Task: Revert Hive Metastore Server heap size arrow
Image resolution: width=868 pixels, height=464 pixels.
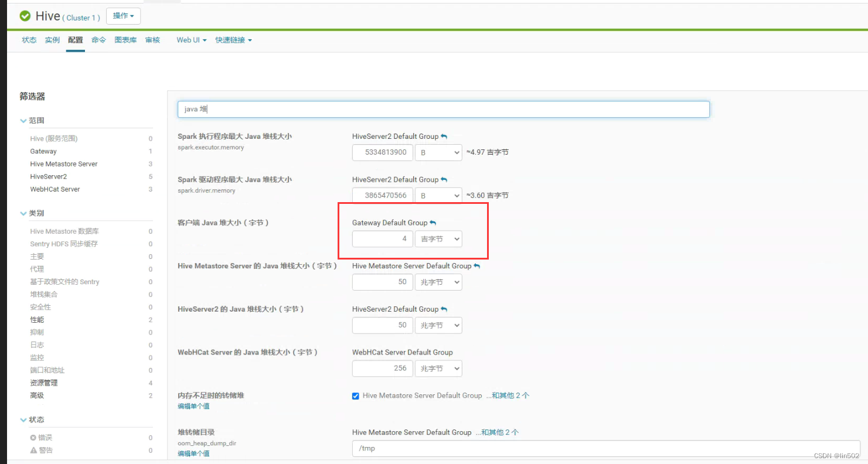Action: click(477, 266)
